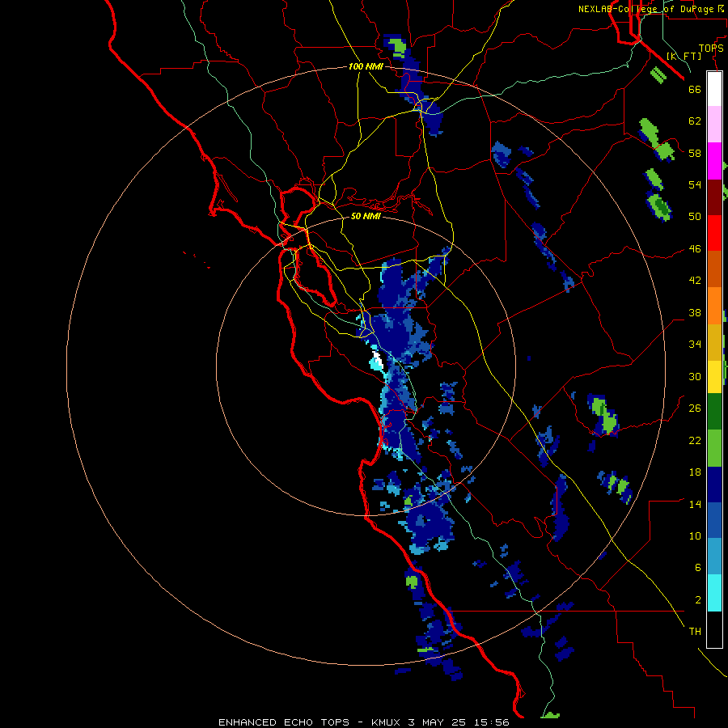This screenshot has height=728, width=728.
Task: Click the legend value "38"
Action: click(695, 312)
